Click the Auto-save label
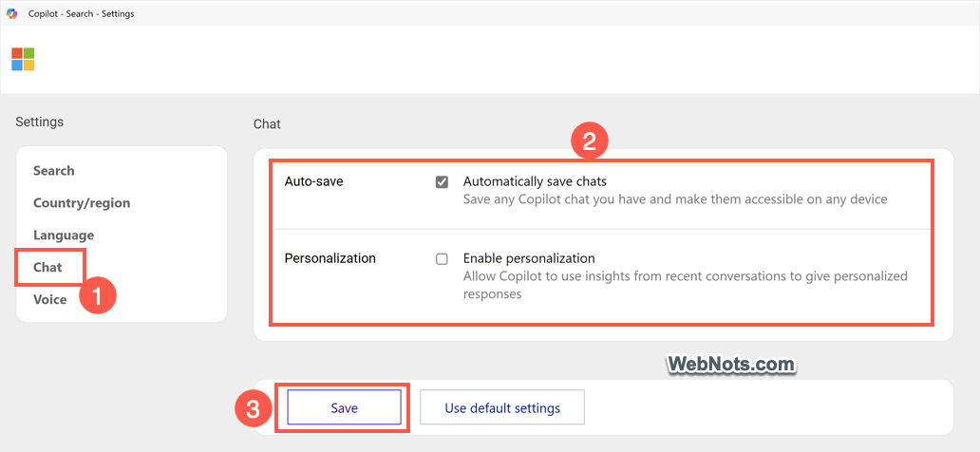This screenshot has width=980, height=452. 313,182
